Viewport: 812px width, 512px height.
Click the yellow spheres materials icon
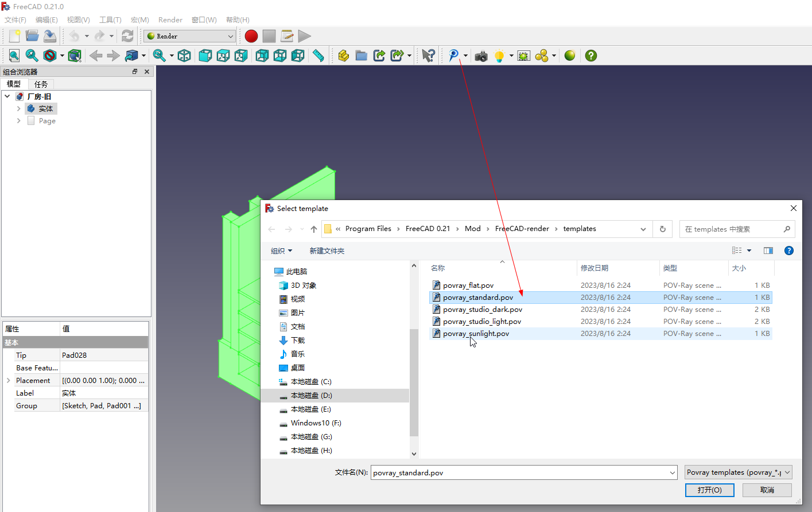pyautogui.click(x=542, y=56)
